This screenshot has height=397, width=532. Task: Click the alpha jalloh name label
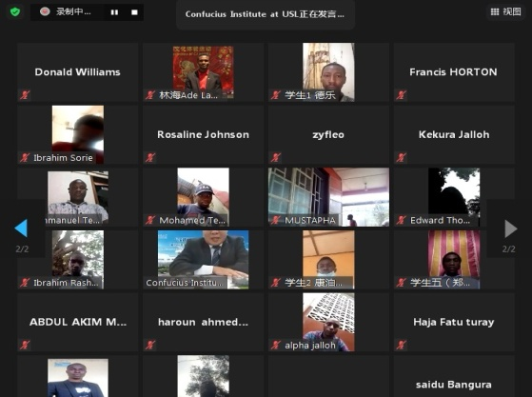pyautogui.click(x=310, y=345)
